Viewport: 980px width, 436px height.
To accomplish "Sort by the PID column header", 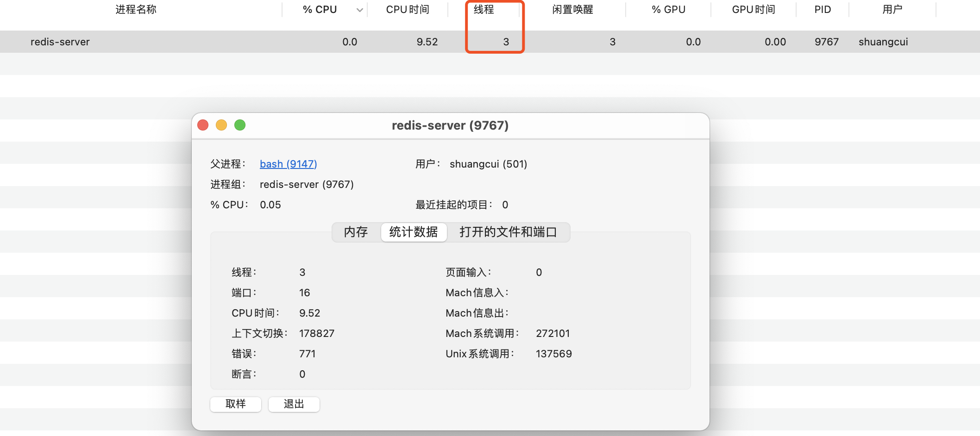I will 823,9.
